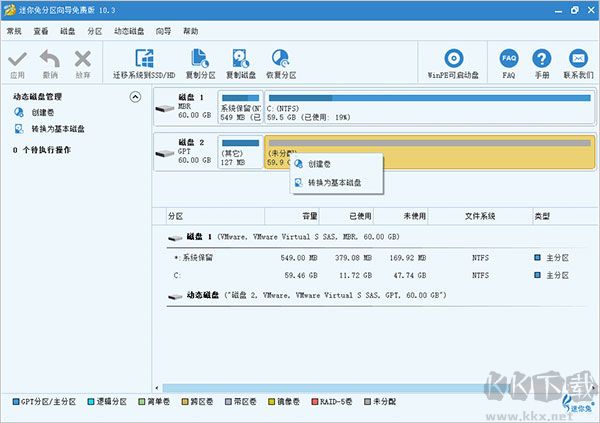The width and height of the screenshot is (600, 423).
Task: Click the Spanned volume (跨区卷) legend swatch
Action: pyautogui.click(x=185, y=402)
